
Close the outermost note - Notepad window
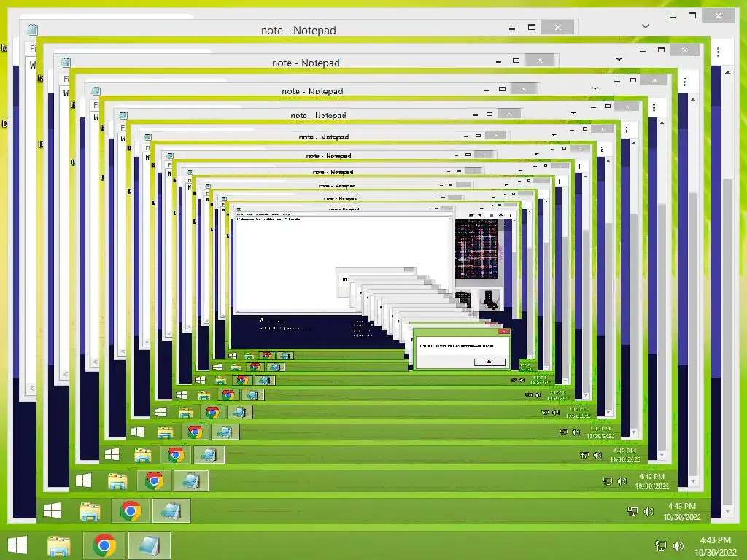[558, 28]
